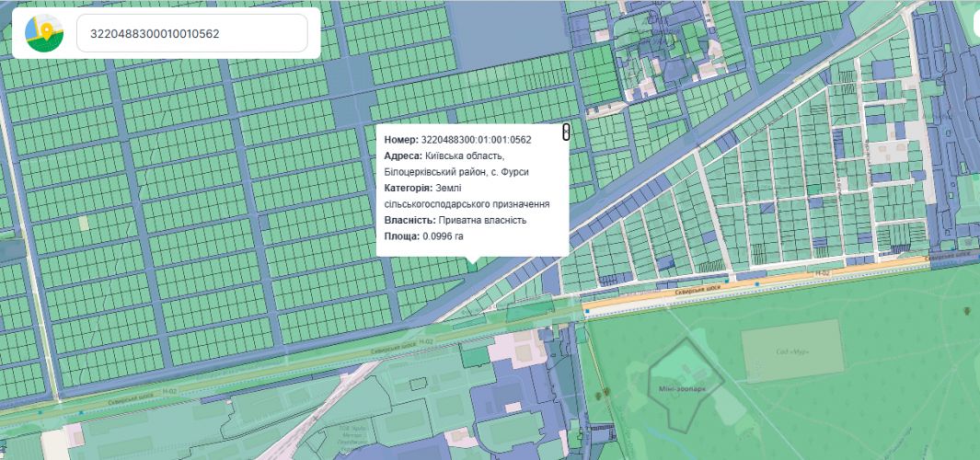This screenshot has width=980, height=460.
Task: Focus the cadastral number search field
Action: tap(191, 33)
